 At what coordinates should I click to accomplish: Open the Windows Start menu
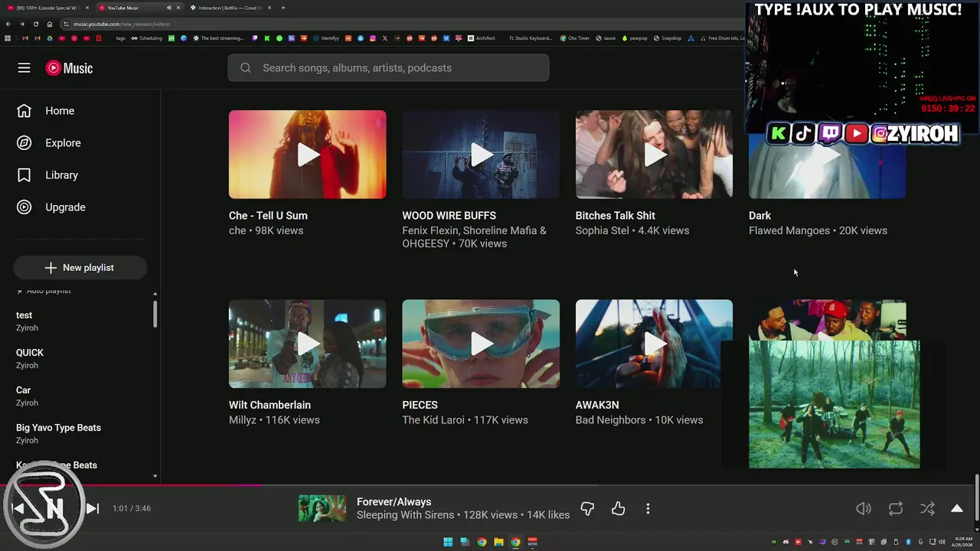tap(448, 542)
